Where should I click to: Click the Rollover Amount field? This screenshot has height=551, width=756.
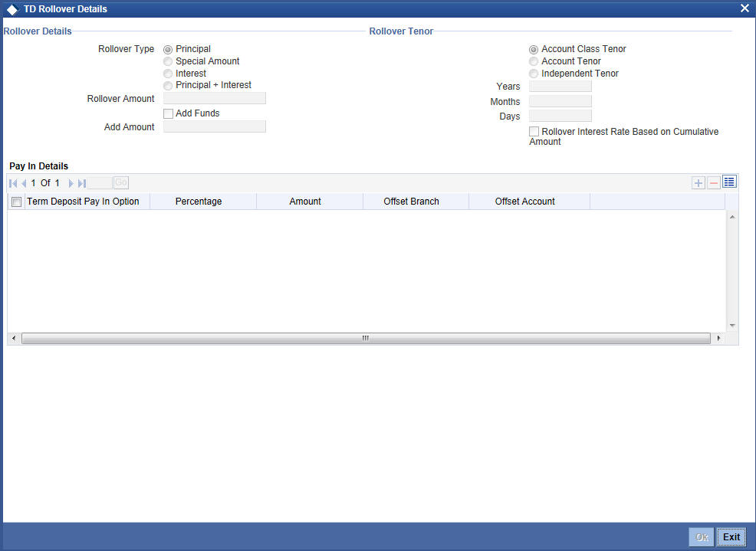click(x=215, y=98)
